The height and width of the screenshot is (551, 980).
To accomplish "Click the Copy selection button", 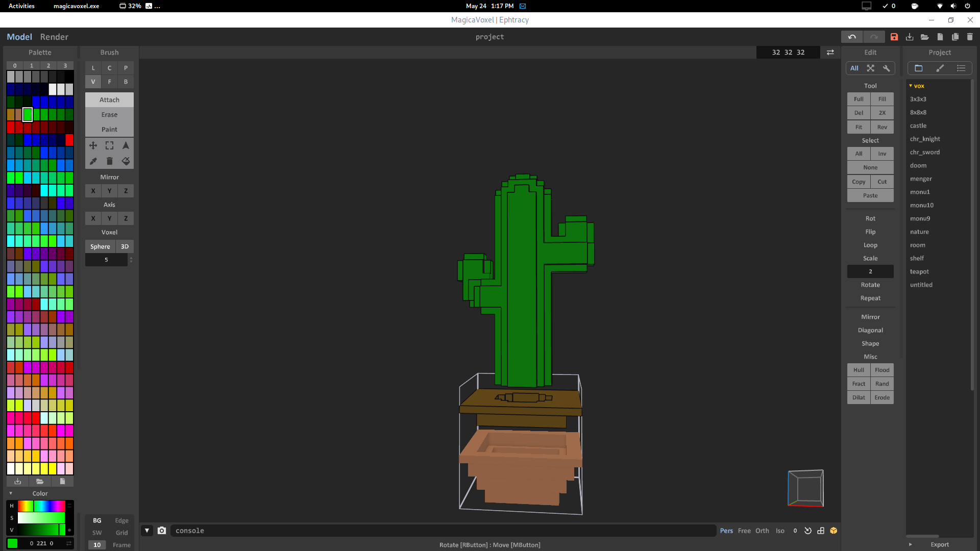I will pos(859,182).
